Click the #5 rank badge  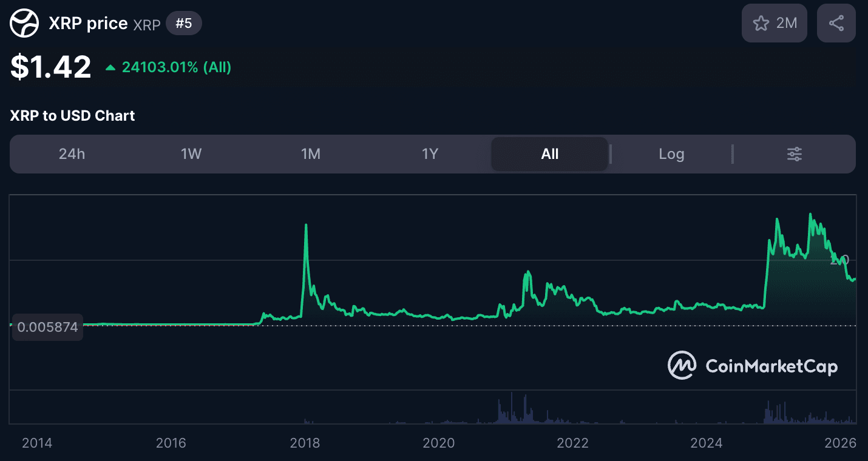[183, 24]
